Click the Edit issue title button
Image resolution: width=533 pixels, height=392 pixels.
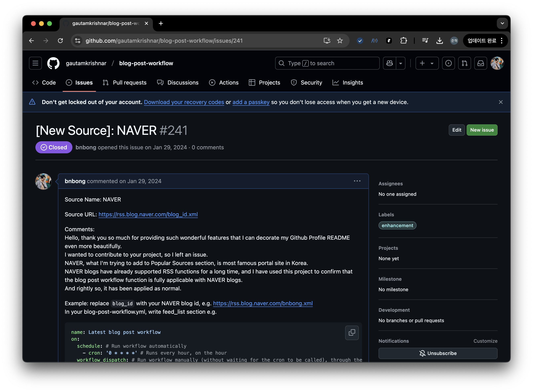(457, 130)
